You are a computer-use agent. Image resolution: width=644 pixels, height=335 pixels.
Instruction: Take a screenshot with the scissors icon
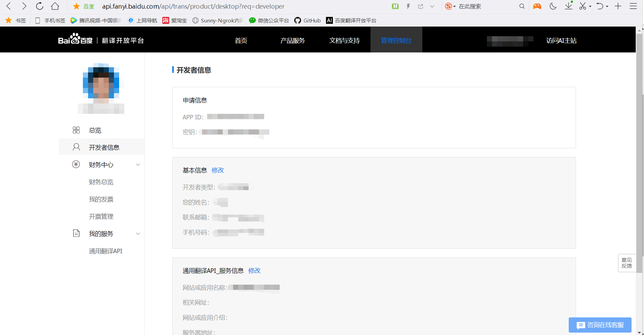point(583,6)
